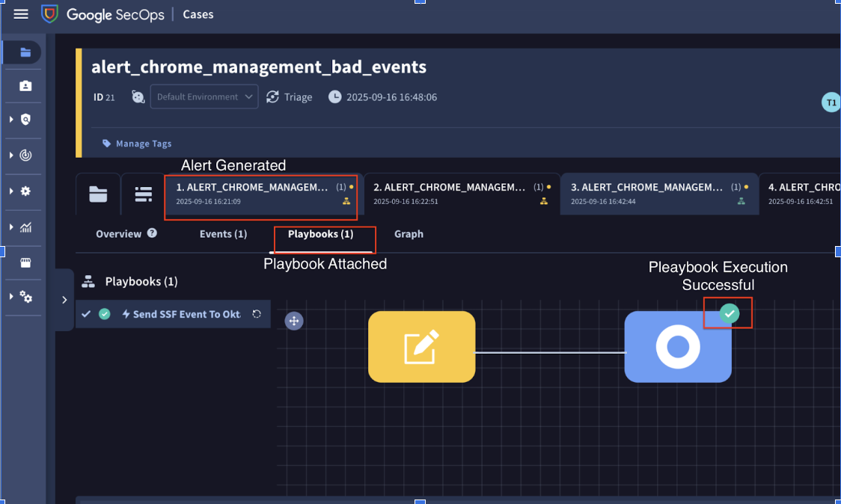
Task: Toggle the green status check beside Send SSF Event
Action: (105, 314)
